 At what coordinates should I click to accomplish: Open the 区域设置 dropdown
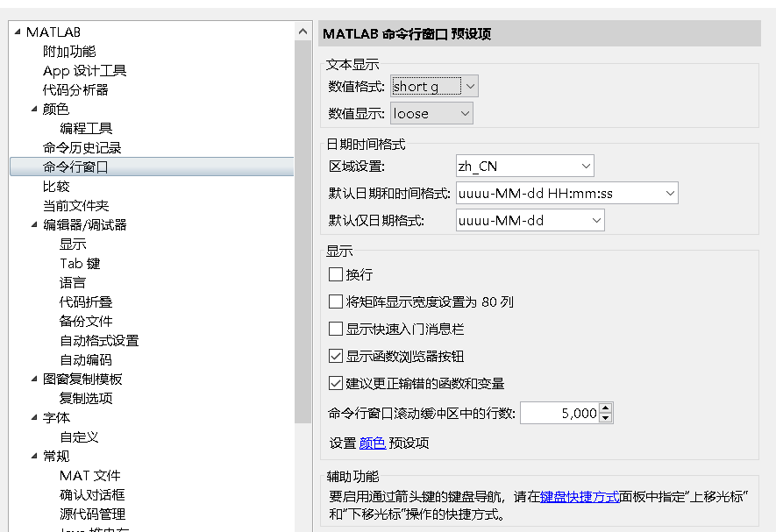click(x=587, y=165)
